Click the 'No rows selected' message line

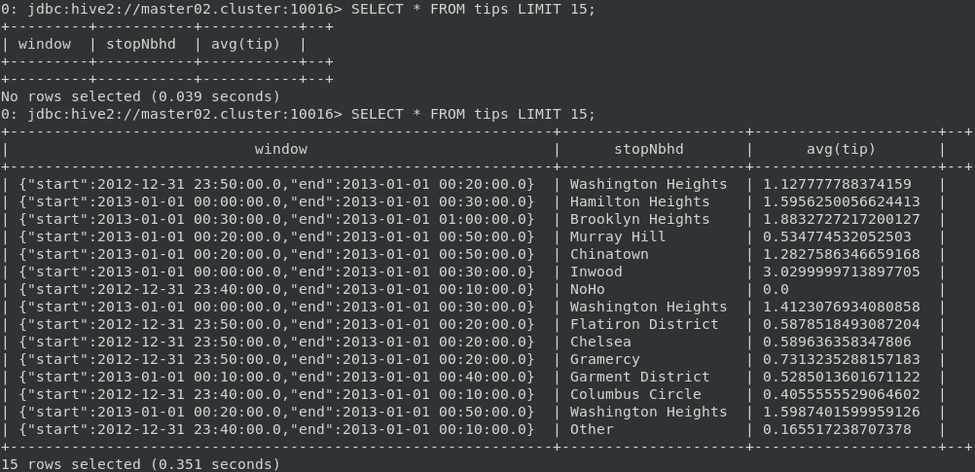point(141,96)
